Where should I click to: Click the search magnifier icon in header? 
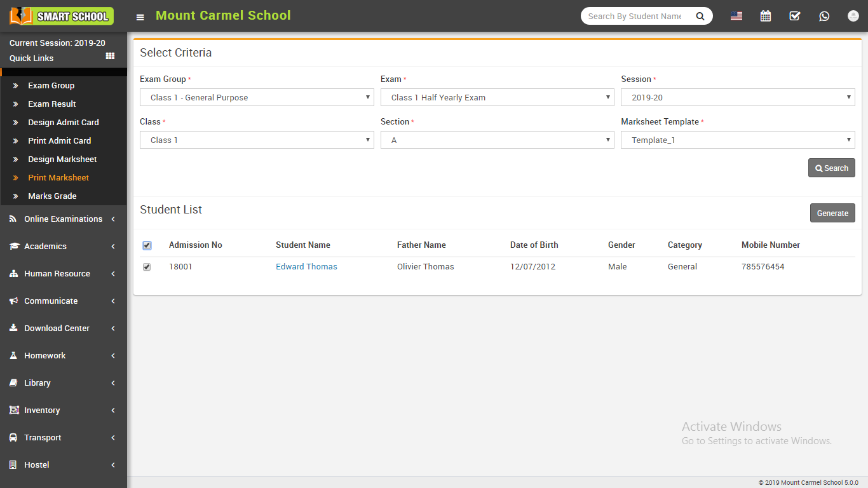(x=700, y=17)
